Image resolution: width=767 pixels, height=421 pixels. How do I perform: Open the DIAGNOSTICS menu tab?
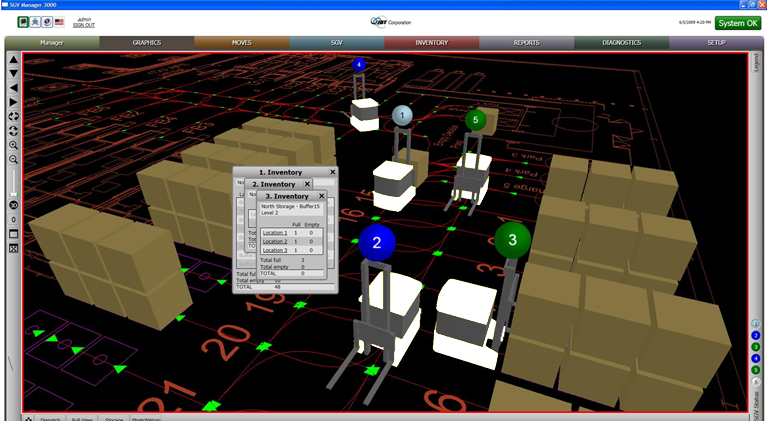[621, 43]
